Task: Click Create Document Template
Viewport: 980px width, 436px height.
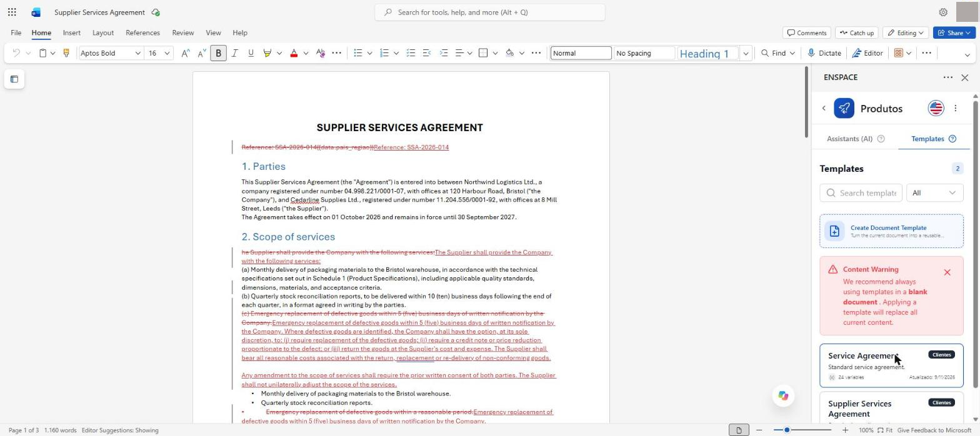Action: point(892,231)
